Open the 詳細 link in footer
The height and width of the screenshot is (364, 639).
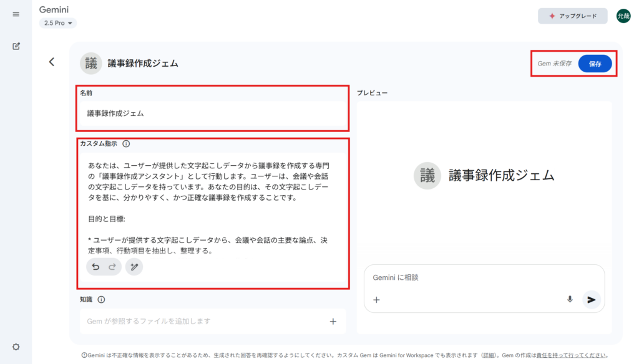coord(489,355)
